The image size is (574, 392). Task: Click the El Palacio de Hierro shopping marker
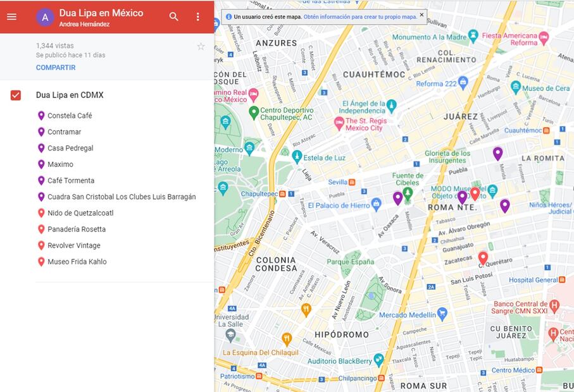click(x=377, y=204)
